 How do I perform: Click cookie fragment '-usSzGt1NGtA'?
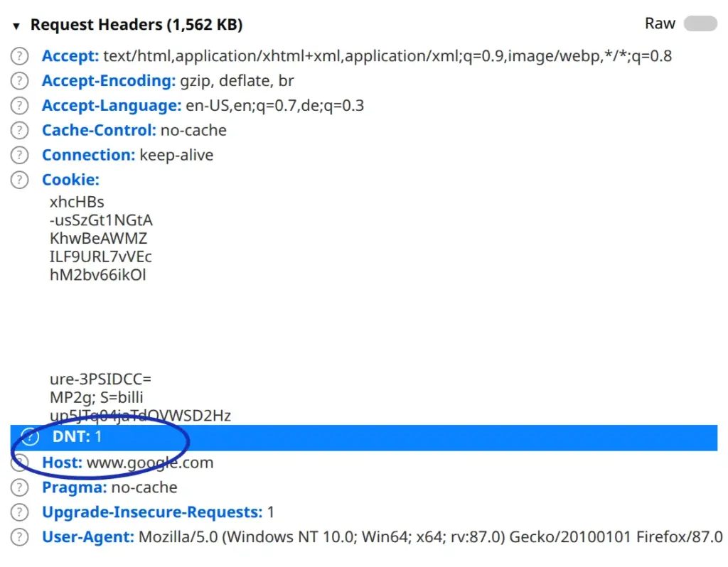click(101, 220)
